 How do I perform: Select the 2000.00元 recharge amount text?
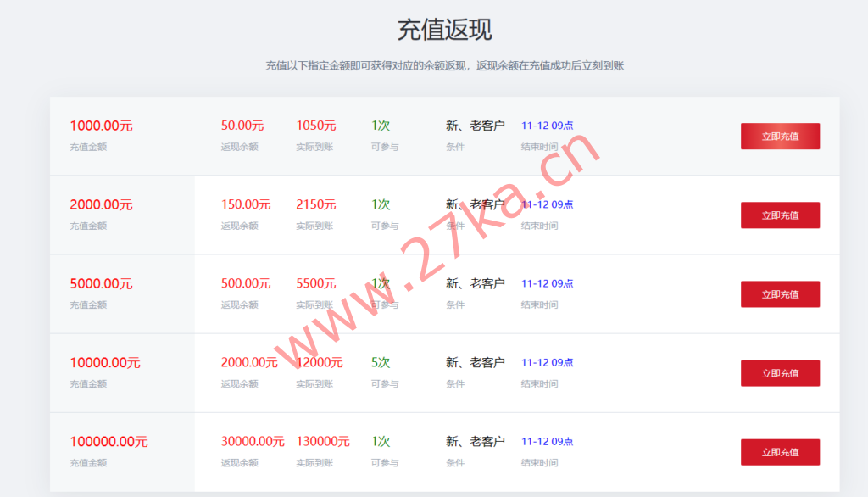pos(101,204)
